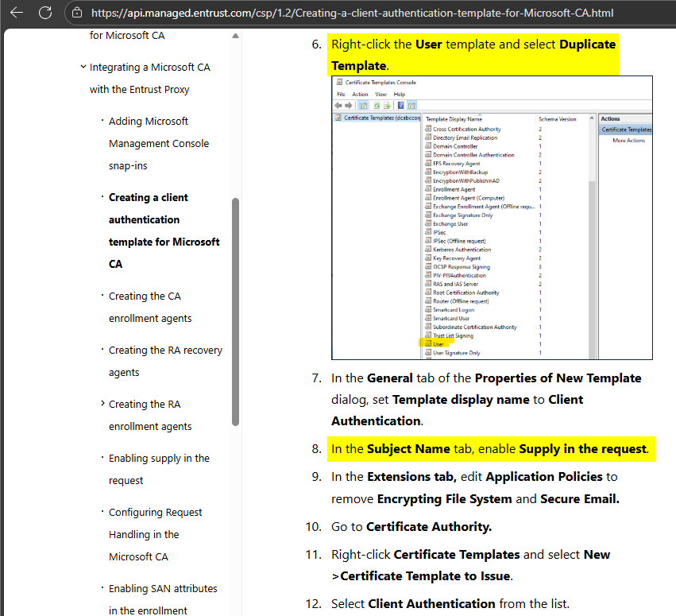Click the Action menu in the console screenshot
This screenshot has height=616, width=676.
[360, 94]
